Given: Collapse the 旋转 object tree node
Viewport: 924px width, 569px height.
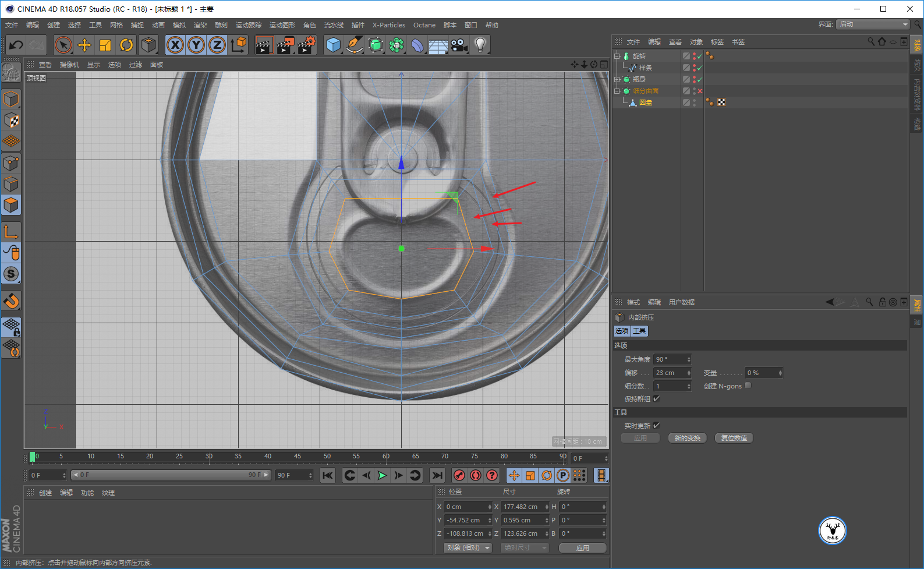Looking at the screenshot, I should click(617, 56).
